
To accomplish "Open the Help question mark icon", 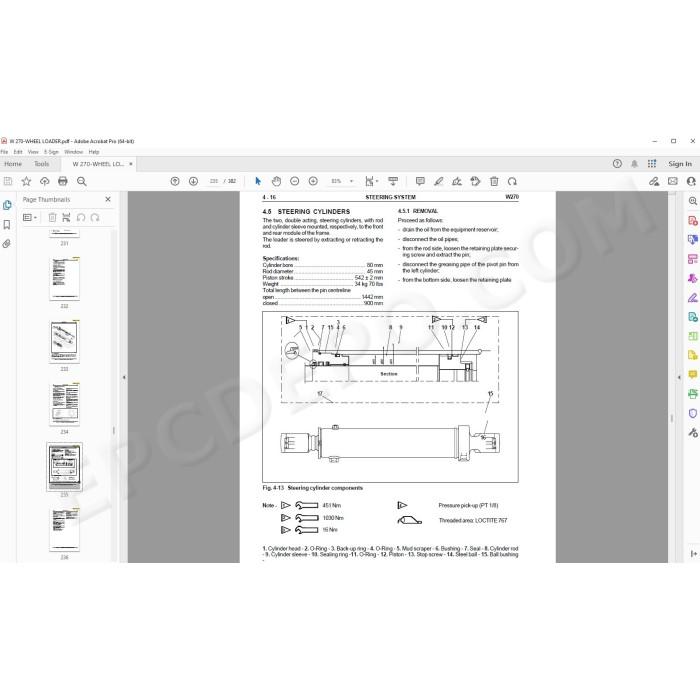I will click(x=617, y=164).
